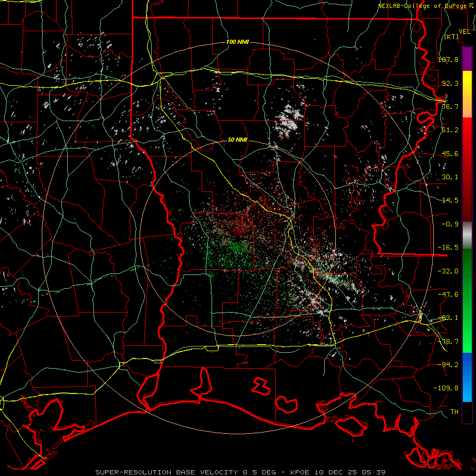Select the 45.6 legend value

450,153
